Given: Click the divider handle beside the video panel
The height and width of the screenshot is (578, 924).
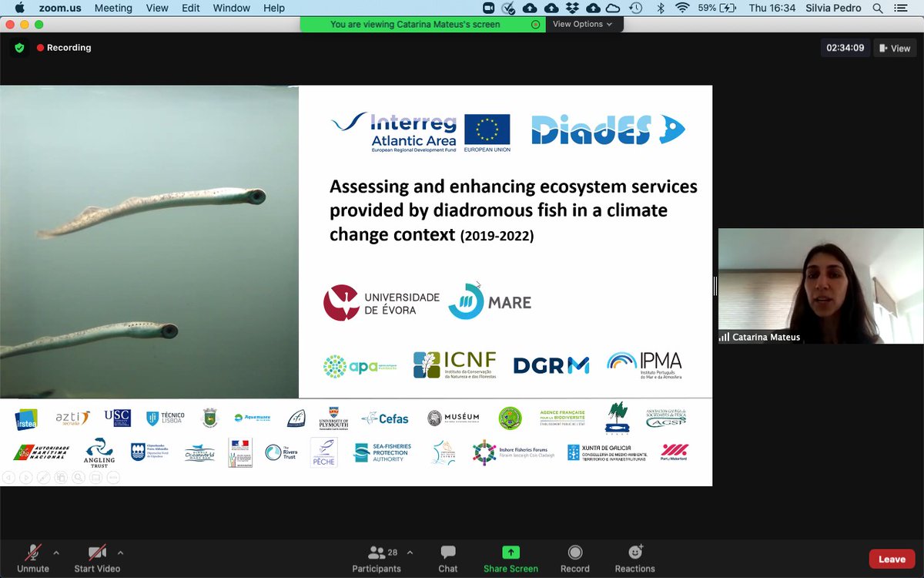Looking at the screenshot, I should tap(715, 286).
